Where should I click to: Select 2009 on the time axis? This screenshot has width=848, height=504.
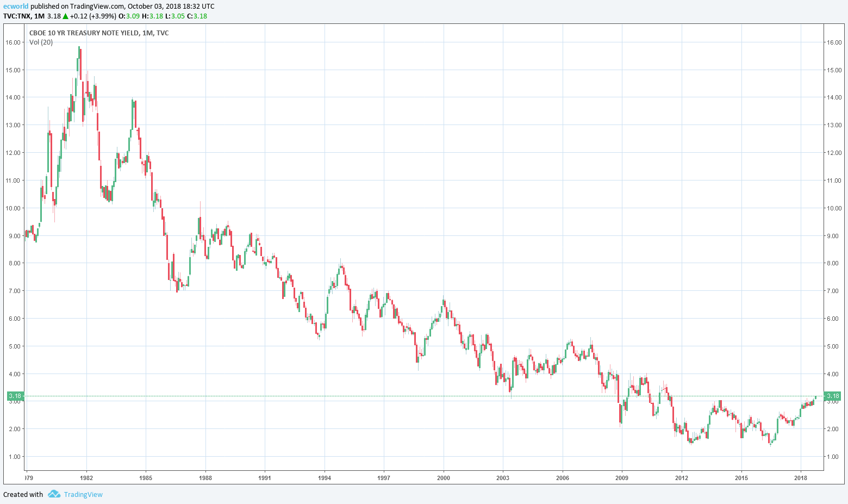coord(622,478)
